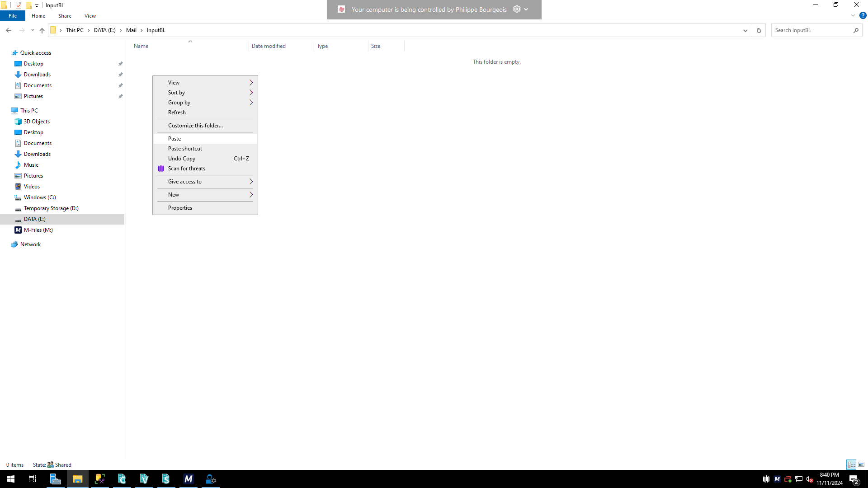Image resolution: width=868 pixels, height=488 pixels.
Task: Open the Sort by submenu
Action: pyautogui.click(x=205, y=93)
